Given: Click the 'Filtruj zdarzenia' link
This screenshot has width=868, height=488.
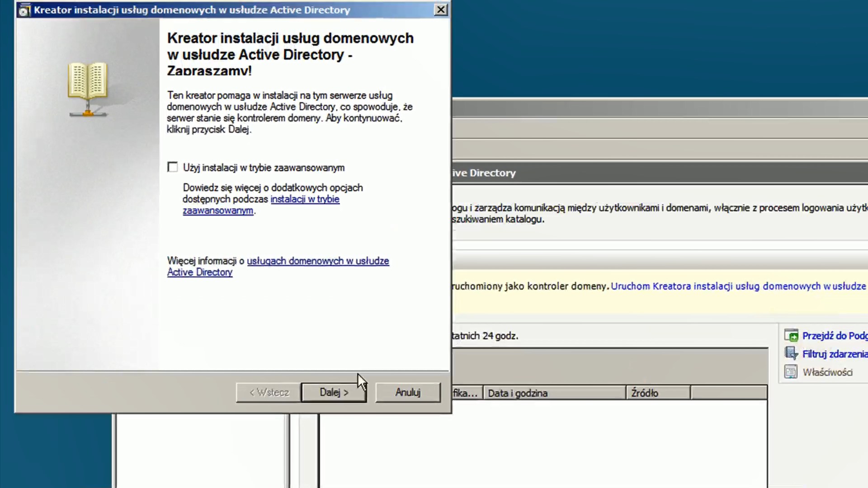Looking at the screenshot, I should coord(835,354).
